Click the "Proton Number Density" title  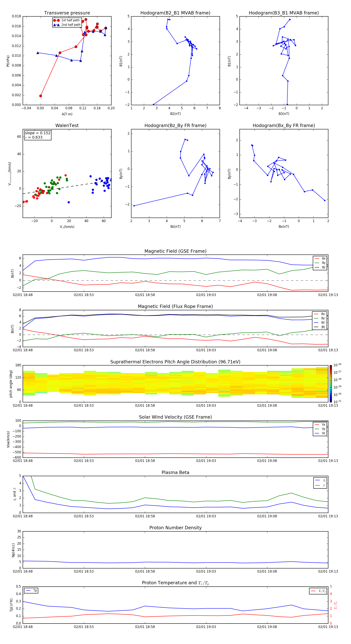(175, 528)
